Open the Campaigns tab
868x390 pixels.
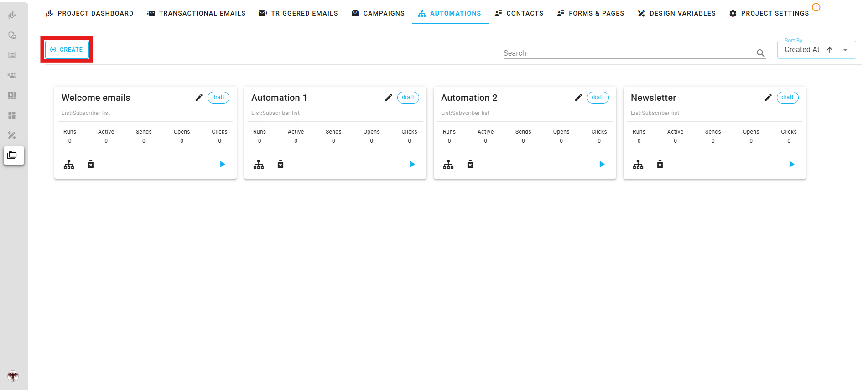[378, 13]
